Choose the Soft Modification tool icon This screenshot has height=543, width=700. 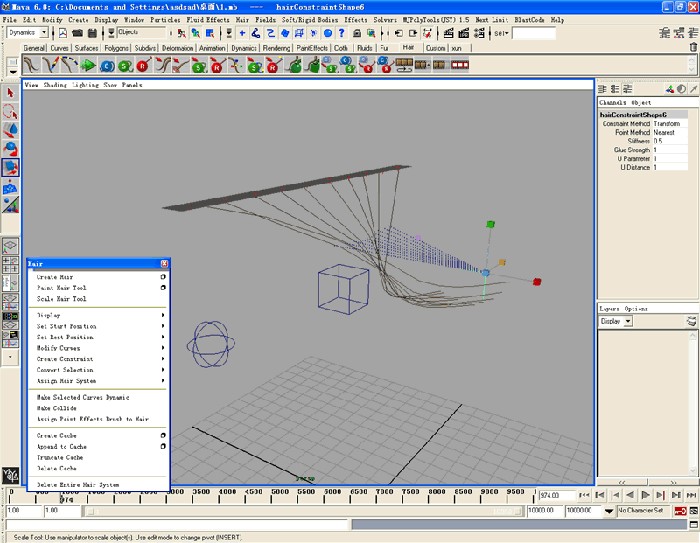[10, 187]
